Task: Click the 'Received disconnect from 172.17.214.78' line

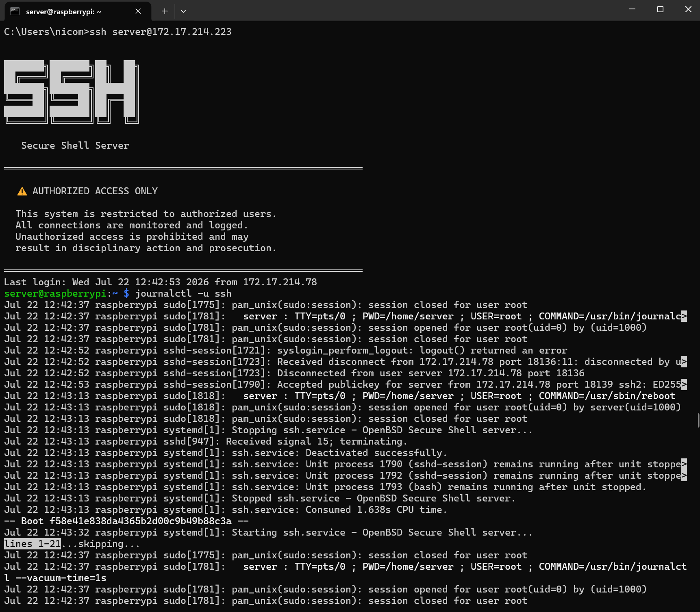Action: (x=346, y=362)
